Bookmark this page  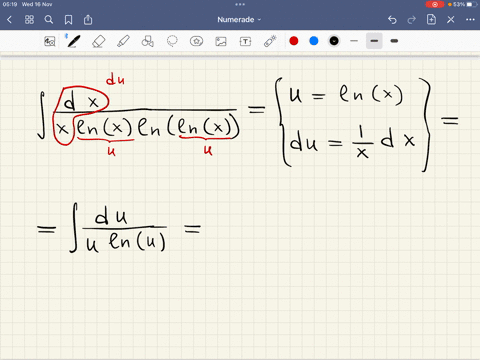(x=68, y=20)
